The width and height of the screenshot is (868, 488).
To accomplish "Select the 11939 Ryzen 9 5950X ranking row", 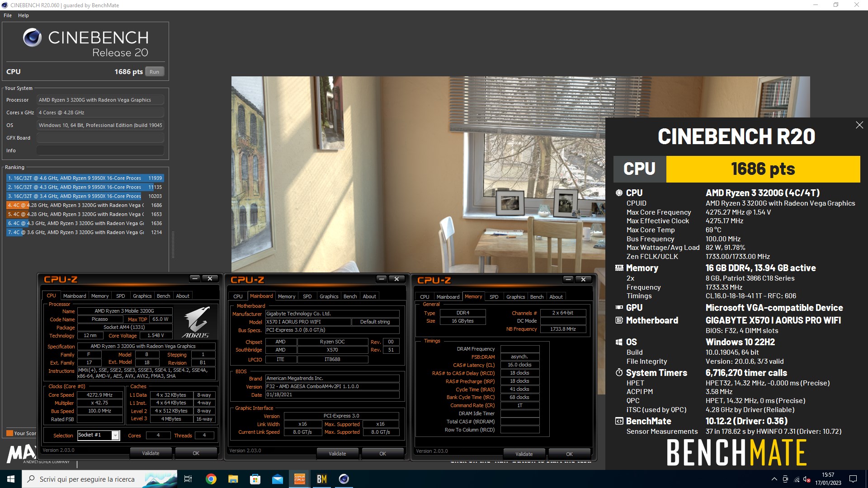I will (x=85, y=178).
